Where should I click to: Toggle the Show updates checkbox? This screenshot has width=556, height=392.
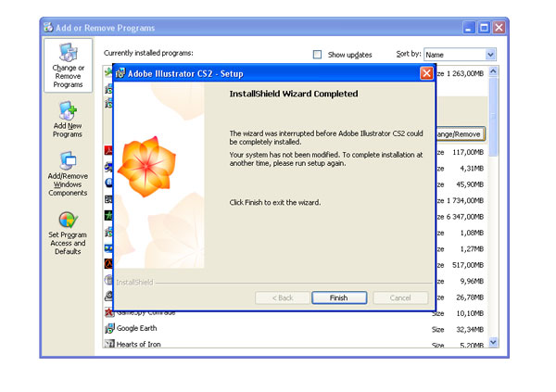[317, 55]
